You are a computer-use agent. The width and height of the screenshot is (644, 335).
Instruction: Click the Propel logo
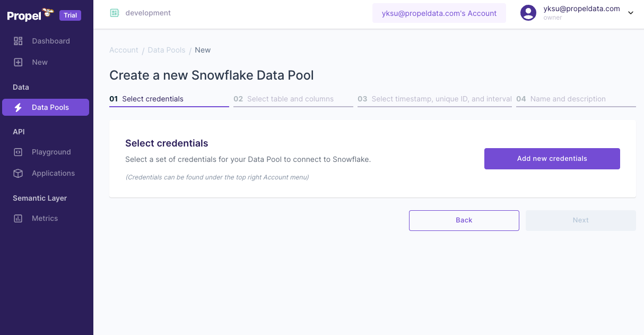click(x=30, y=15)
